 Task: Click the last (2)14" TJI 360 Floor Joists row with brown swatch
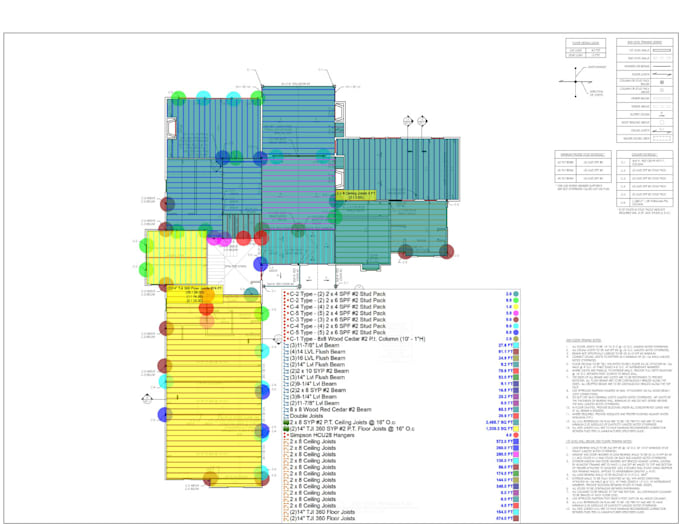tap(401, 518)
